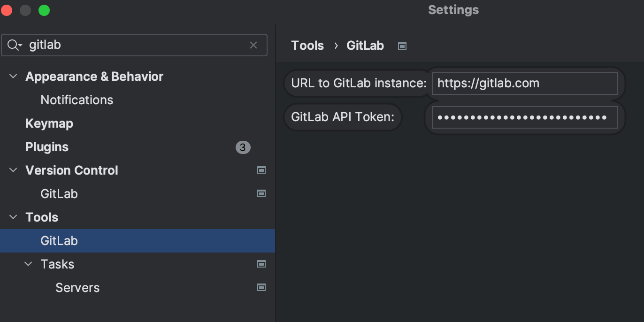Viewport: 644px width, 322px height.
Task: Open the Notifications settings page
Action: (x=77, y=100)
